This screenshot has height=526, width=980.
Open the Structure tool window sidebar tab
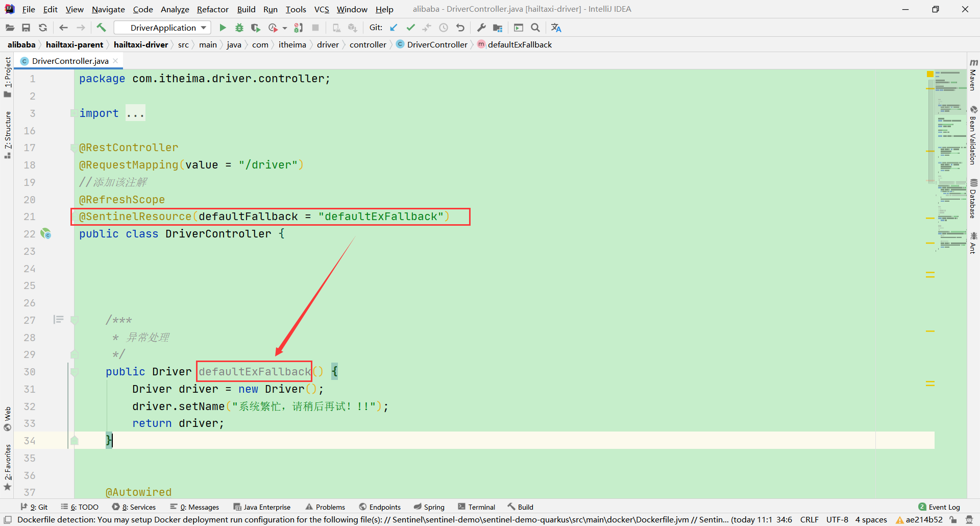click(x=8, y=134)
